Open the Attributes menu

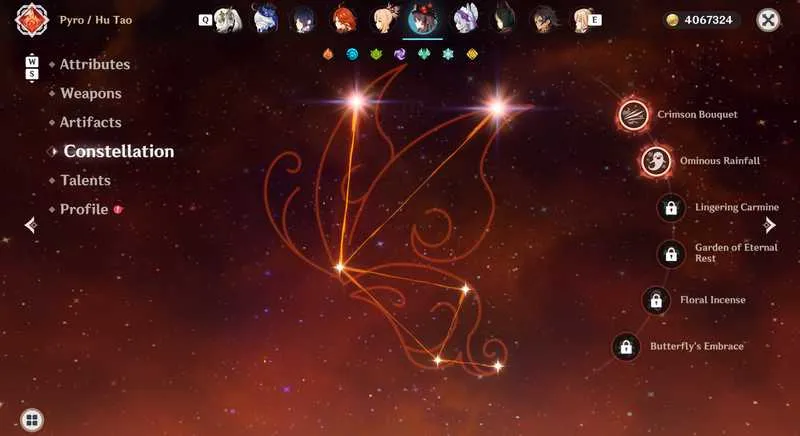coord(95,64)
